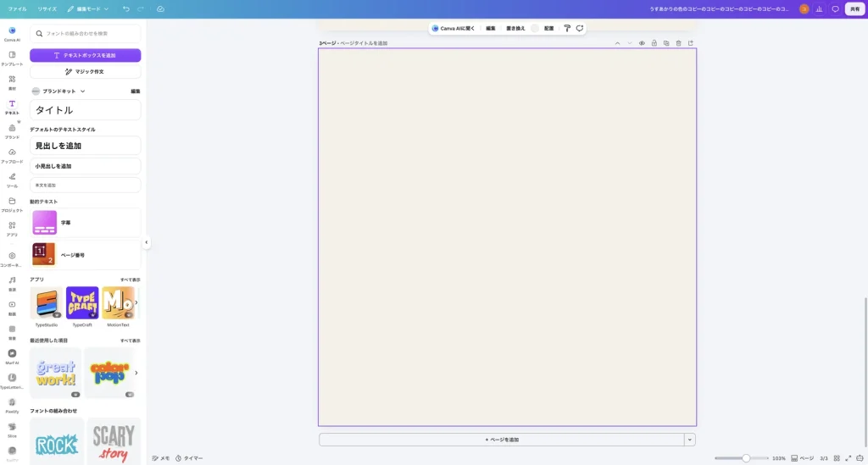Image resolution: width=868 pixels, height=465 pixels.
Task: Open the video sidebar panel
Action: pos(12,307)
